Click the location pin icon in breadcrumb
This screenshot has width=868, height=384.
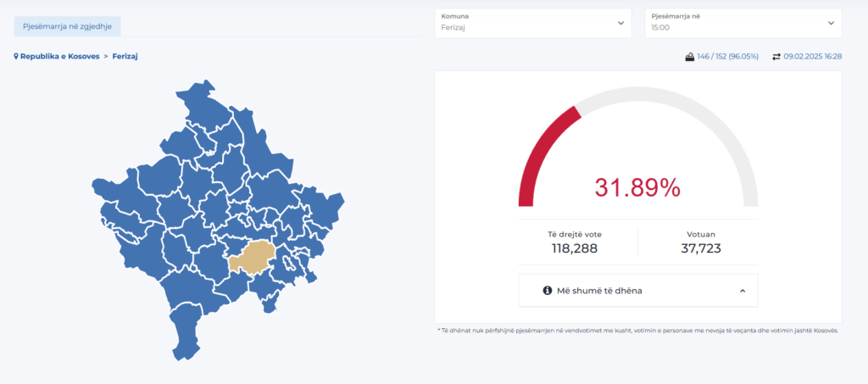(x=16, y=57)
